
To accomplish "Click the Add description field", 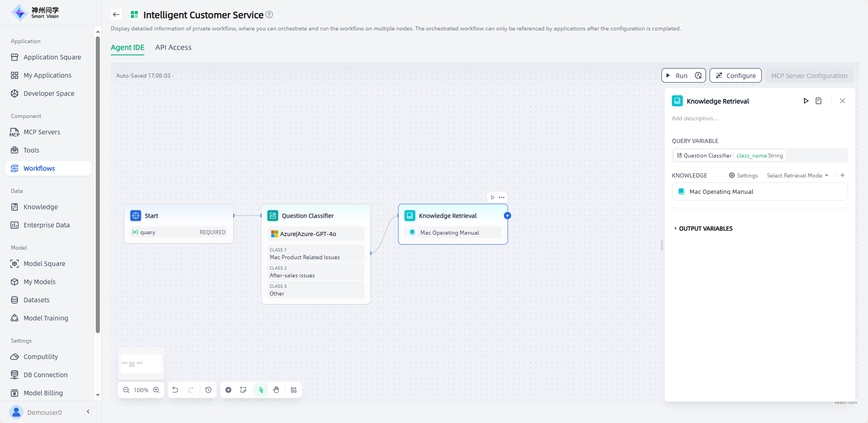I will 695,118.
